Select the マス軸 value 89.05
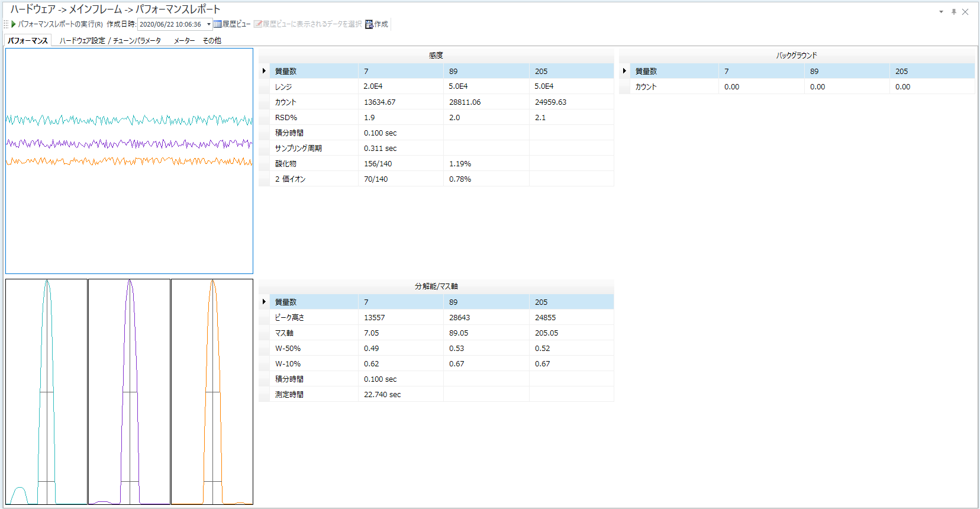Image resolution: width=980 pixels, height=509 pixels. click(486, 333)
